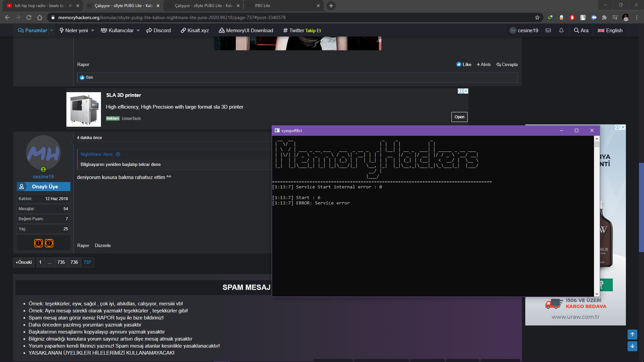
Task: Click the browser page scrollbar thumb
Action: tap(641, 207)
